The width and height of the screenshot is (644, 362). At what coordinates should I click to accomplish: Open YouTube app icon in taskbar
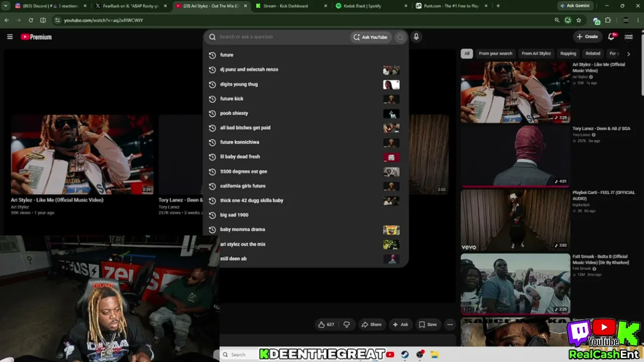click(390, 354)
